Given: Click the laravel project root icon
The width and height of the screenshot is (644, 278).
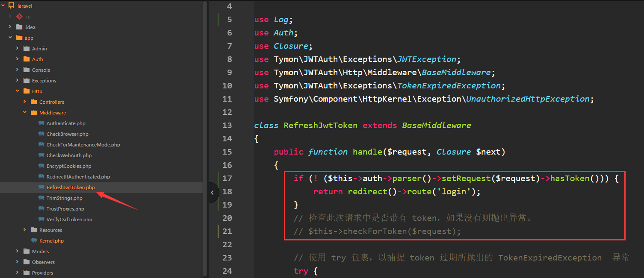Looking at the screenshot, I should pos(12,6).
